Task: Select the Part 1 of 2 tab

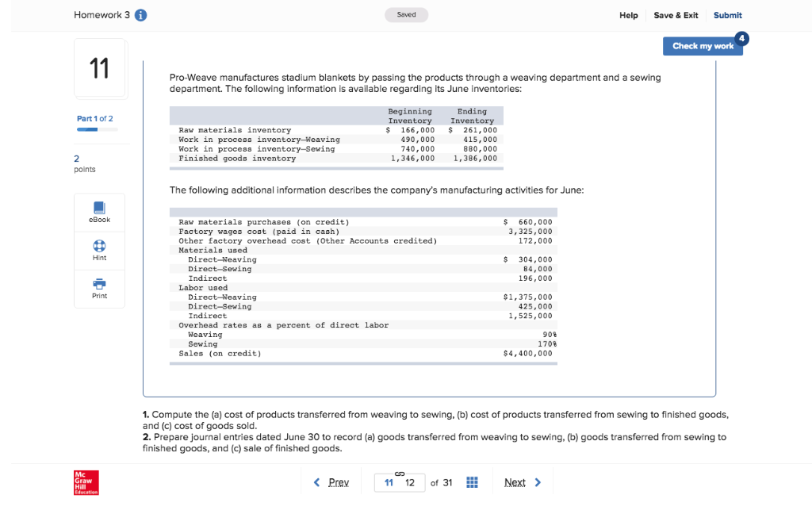Action: click(95, 118)
